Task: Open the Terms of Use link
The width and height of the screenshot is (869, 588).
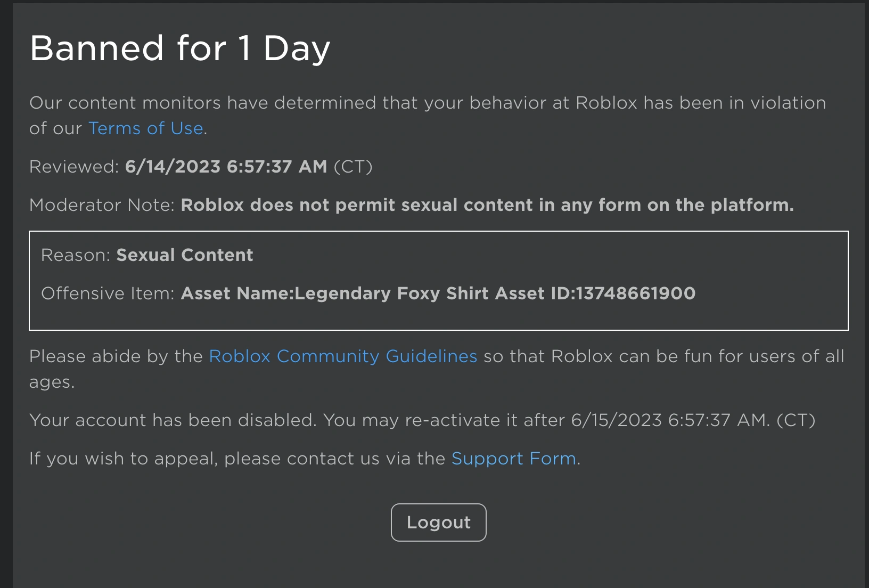Action: 145,128
